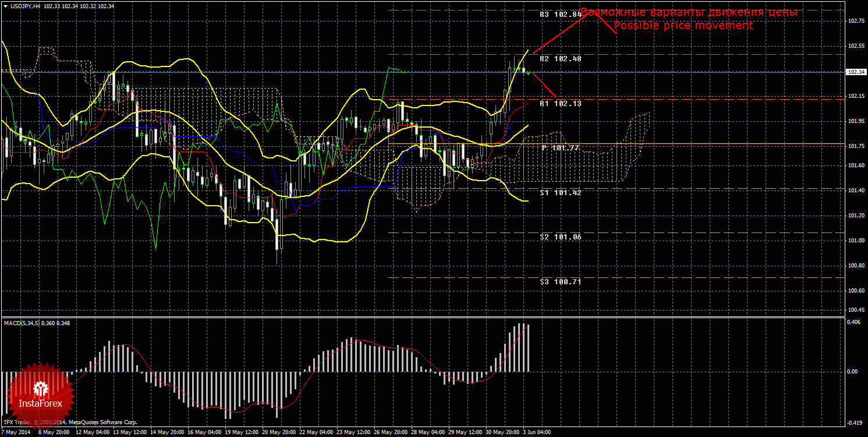Click -0.419 on the MACD scale
The width and height of the screenshot is (868, 437).
(x=855, y=423)
